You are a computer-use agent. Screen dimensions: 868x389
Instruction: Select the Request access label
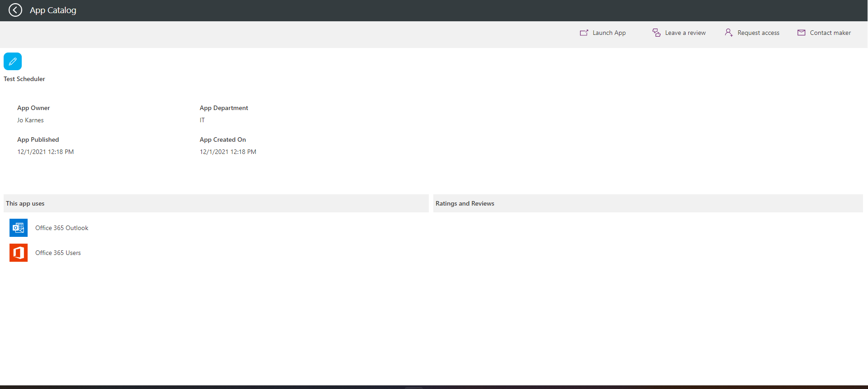(x=758, y=33)
